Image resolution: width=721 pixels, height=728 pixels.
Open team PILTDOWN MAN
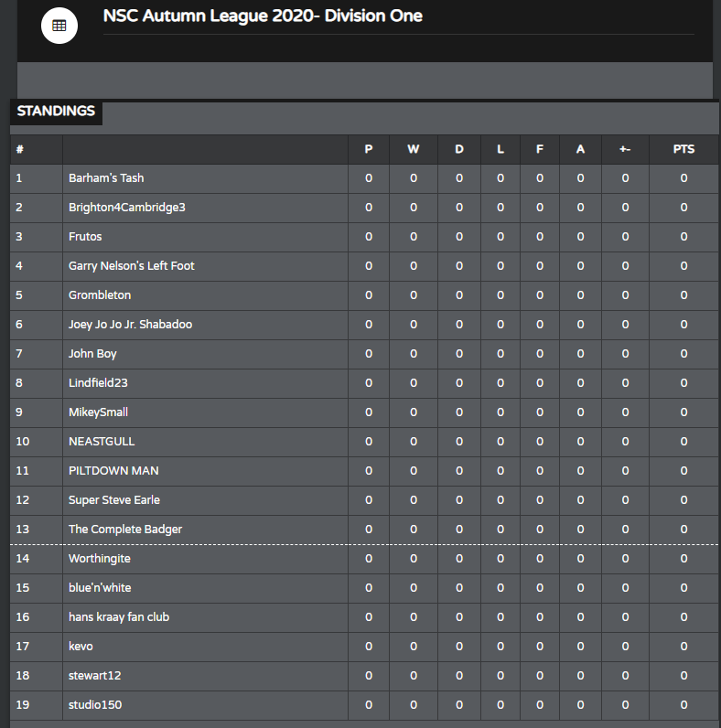pyautogui.click(x=113, y=471)
